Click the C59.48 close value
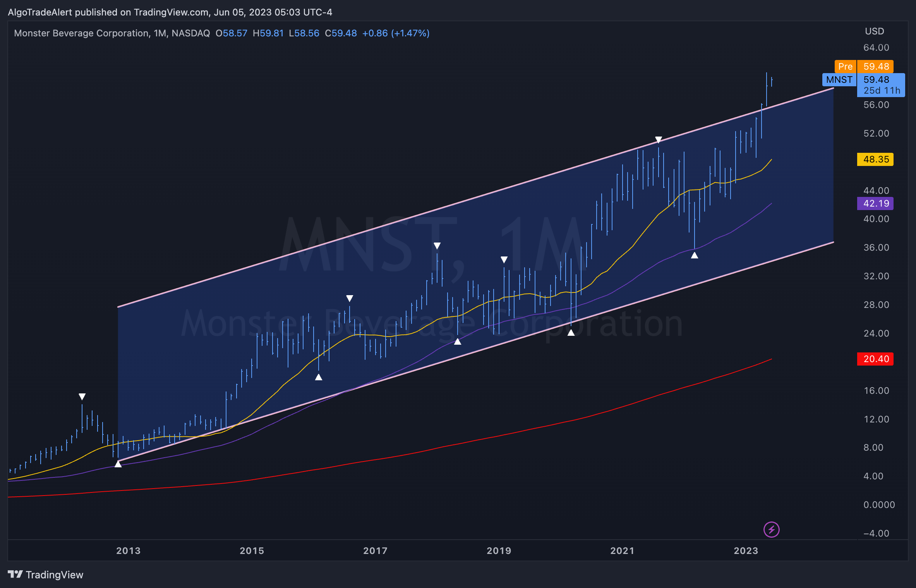Screen dimensions: 916x588 click(341, 33)
